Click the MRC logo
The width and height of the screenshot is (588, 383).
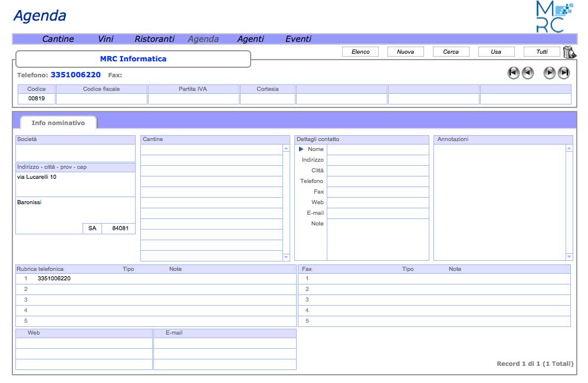(554, 17)
